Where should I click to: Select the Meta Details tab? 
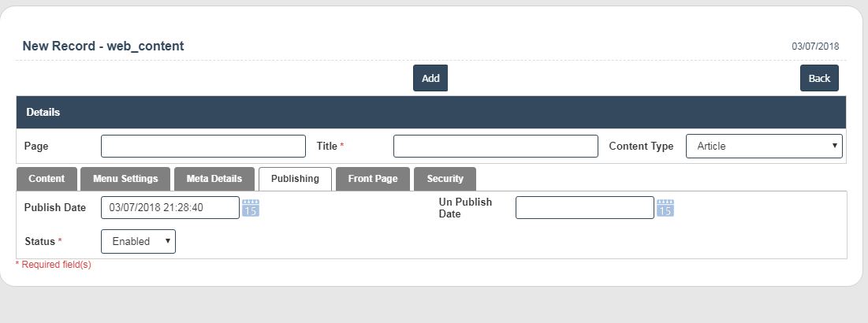(214, 179)
